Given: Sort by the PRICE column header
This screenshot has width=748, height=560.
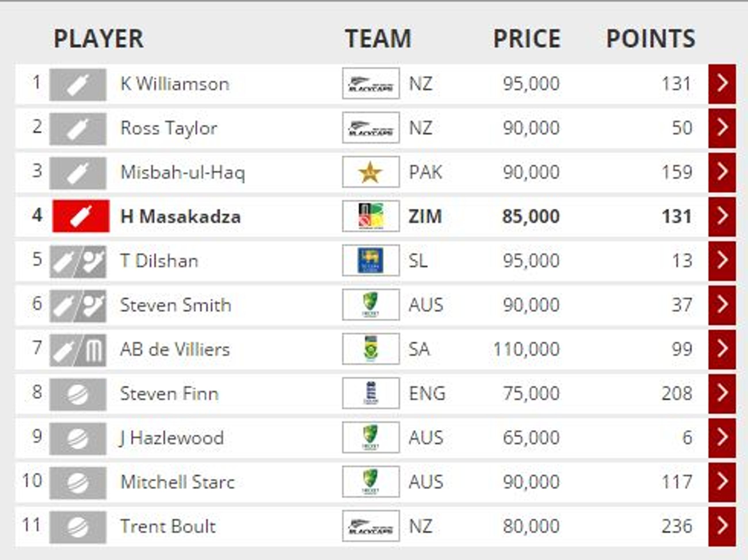Looking at the screenshot, I should pyautogui.click(x=527, y=39).
